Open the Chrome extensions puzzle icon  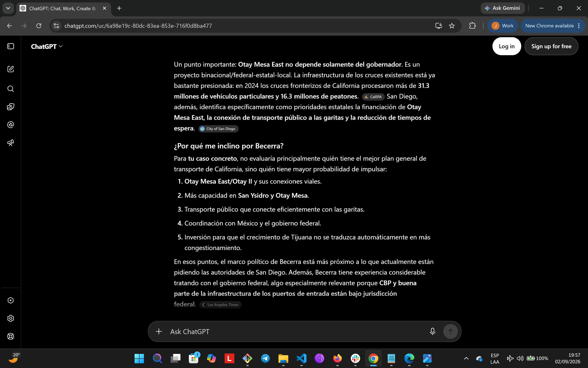[x=472, y=26]
